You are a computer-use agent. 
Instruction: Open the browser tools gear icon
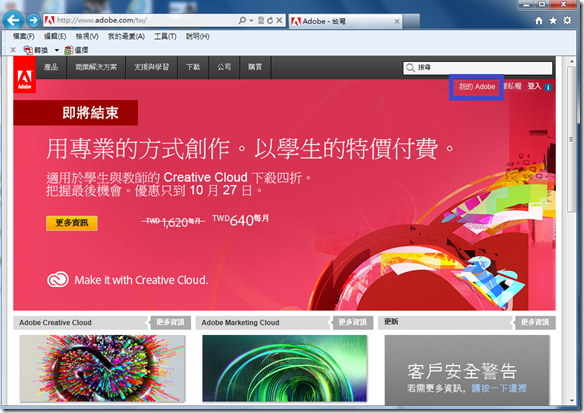(567, 20)
